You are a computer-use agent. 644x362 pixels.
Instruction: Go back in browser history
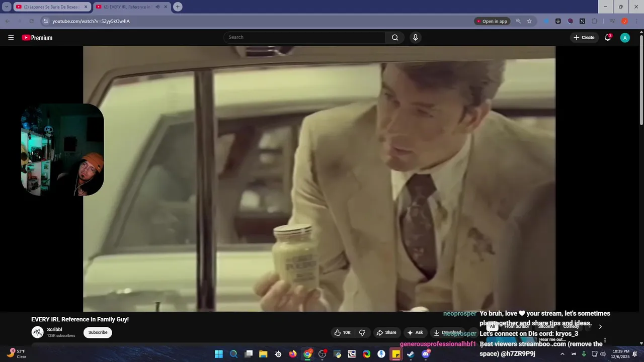pos(7,21)
